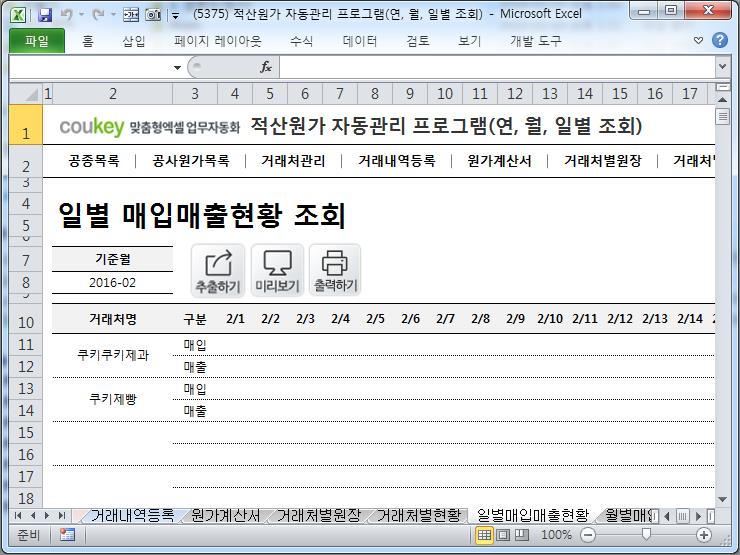Screen dimensions: 740x555
Task: Toggle the ribbon minimize heart-shaped icon
Action: click(x=698, y=41)
